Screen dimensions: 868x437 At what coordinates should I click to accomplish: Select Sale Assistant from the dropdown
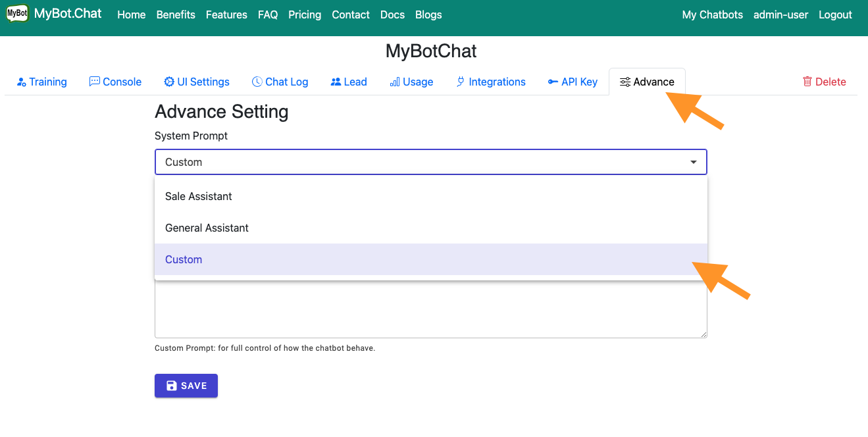pos(199,196)
